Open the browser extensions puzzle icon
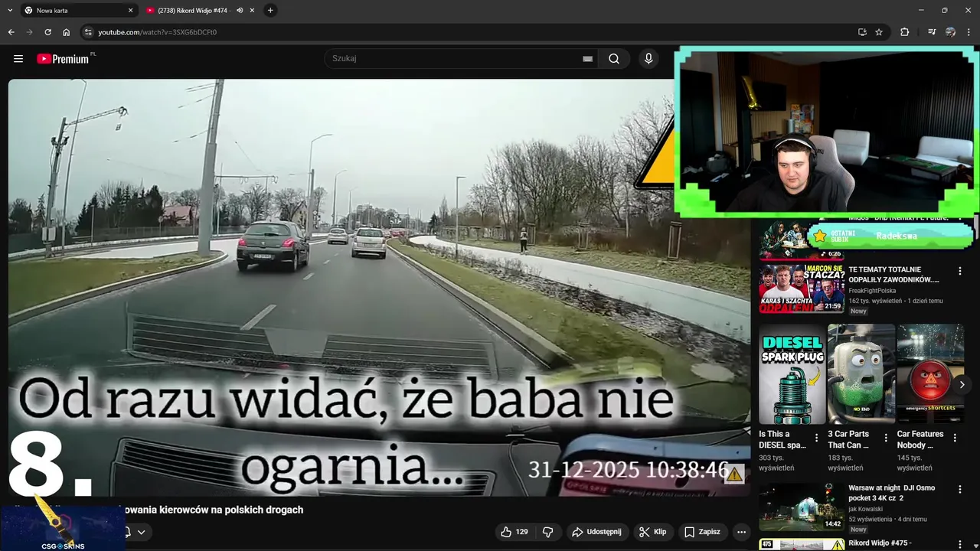The width and height of the screenshot is (980, 551). [x=904, y=32]
